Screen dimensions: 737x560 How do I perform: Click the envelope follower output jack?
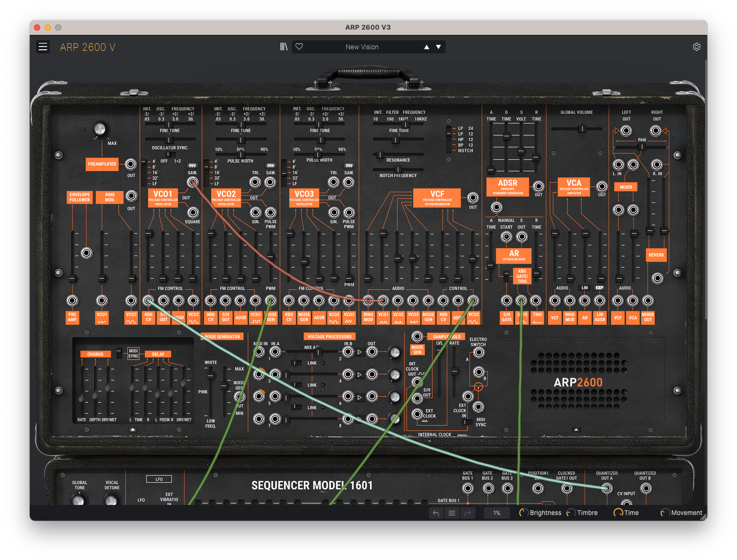[x=86, y=253]
